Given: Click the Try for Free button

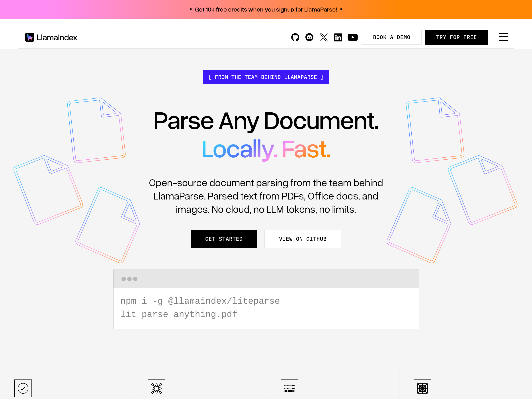Looking at the screenshot, I should [x=456, y=37].
